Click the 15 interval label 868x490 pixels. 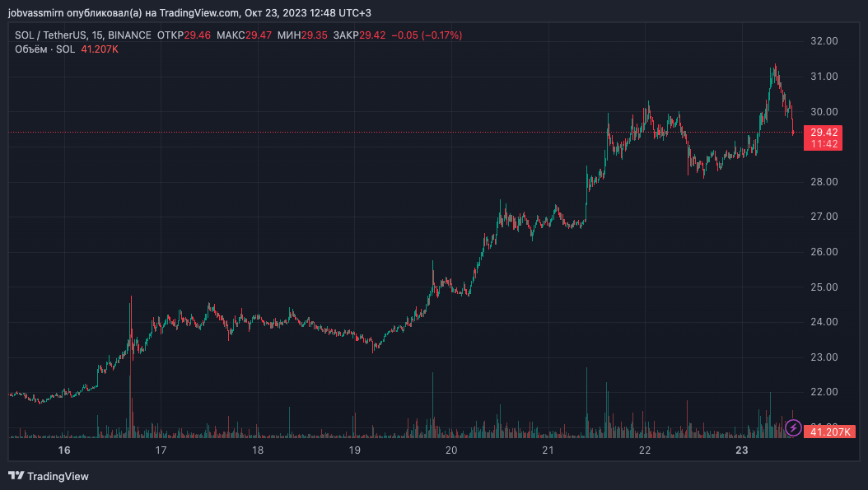click(97, 35)
